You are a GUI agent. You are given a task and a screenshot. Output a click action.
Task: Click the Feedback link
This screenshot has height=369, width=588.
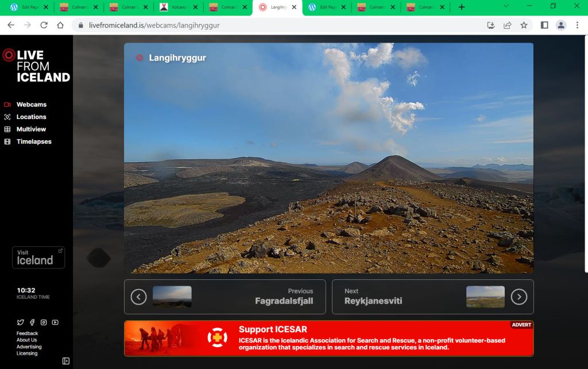(x=27, y=333)
